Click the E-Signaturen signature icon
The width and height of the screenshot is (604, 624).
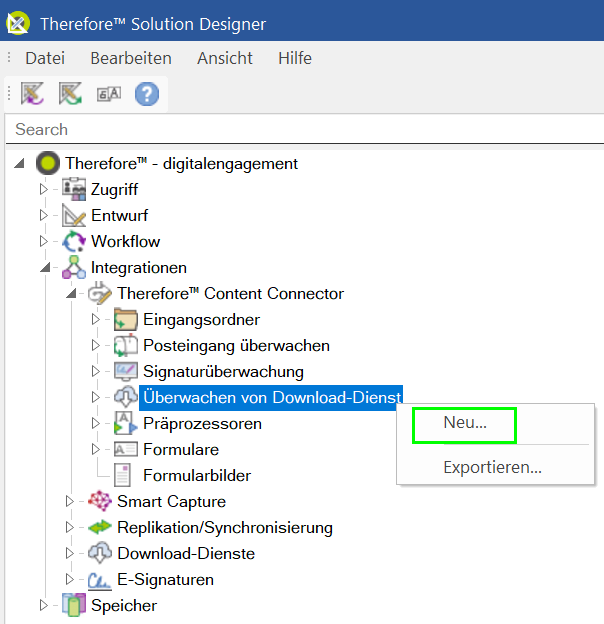pyautogui.click(x=100, y=580)
